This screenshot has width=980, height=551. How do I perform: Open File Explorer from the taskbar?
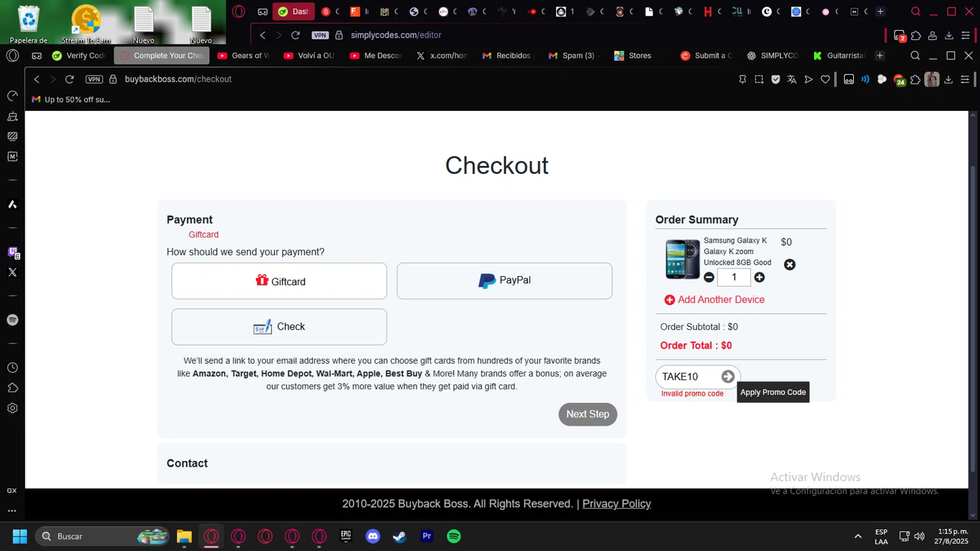coord(184,536)
